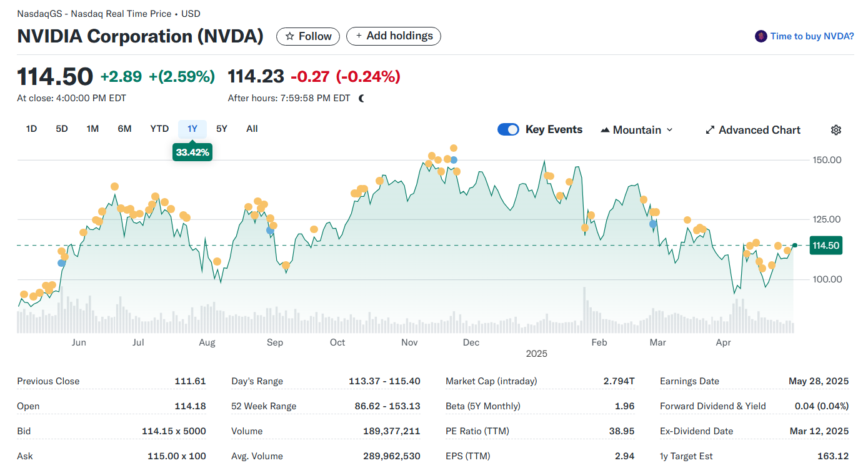Image resolution: width=868 pixels, height=473 pixels.
Task: Show the All time range
Action: [x=252, y=129]
